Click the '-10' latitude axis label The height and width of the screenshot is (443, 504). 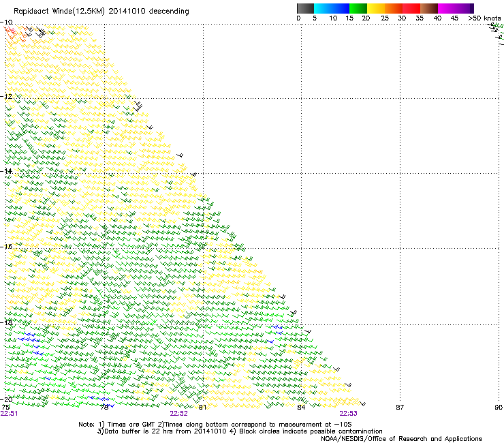click(6, 22)
